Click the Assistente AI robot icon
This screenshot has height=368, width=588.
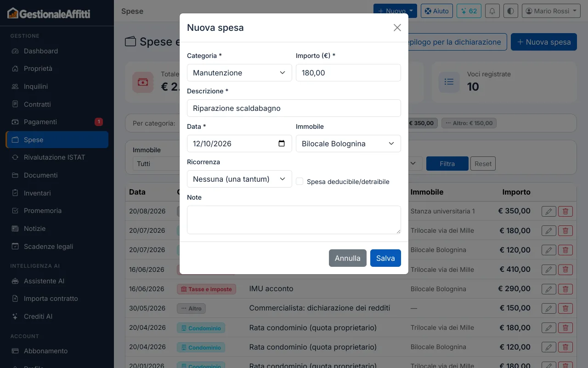coord(15,281)
